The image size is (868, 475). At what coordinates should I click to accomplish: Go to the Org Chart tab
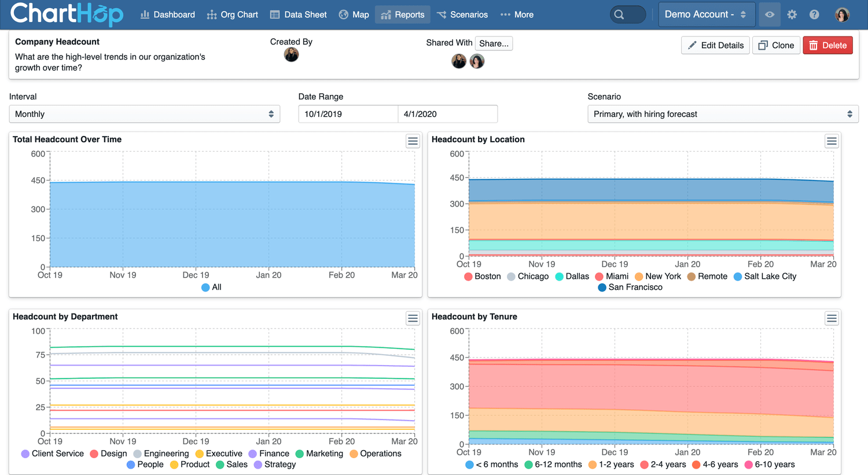point(233,14)
